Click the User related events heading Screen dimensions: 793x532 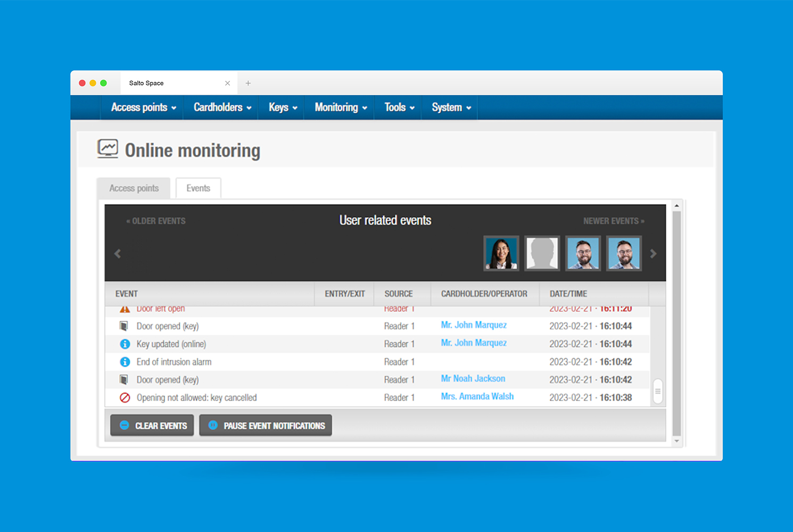[x=385, y=220]
